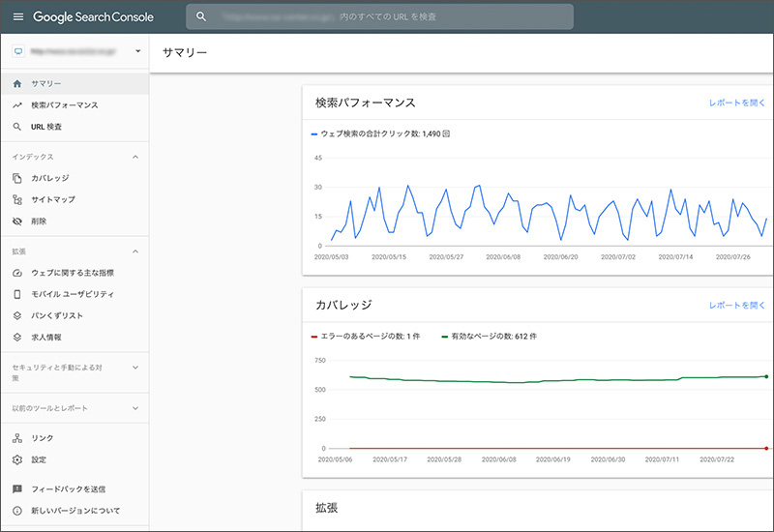Screen dimensions: 774x532
Task: Expand 以前のツールとレポート section
Action: (x=135, y=408)
